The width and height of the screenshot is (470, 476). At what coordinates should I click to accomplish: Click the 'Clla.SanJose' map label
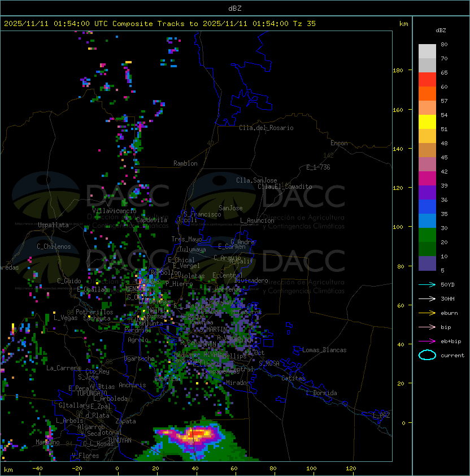pos(256,180)
